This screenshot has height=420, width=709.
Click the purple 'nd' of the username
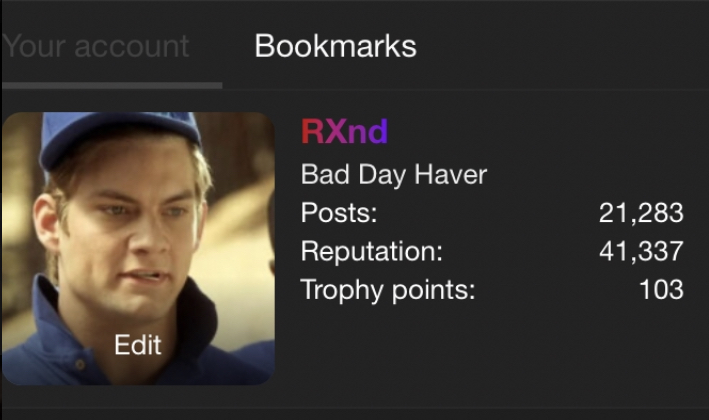[x=368, y=132]
